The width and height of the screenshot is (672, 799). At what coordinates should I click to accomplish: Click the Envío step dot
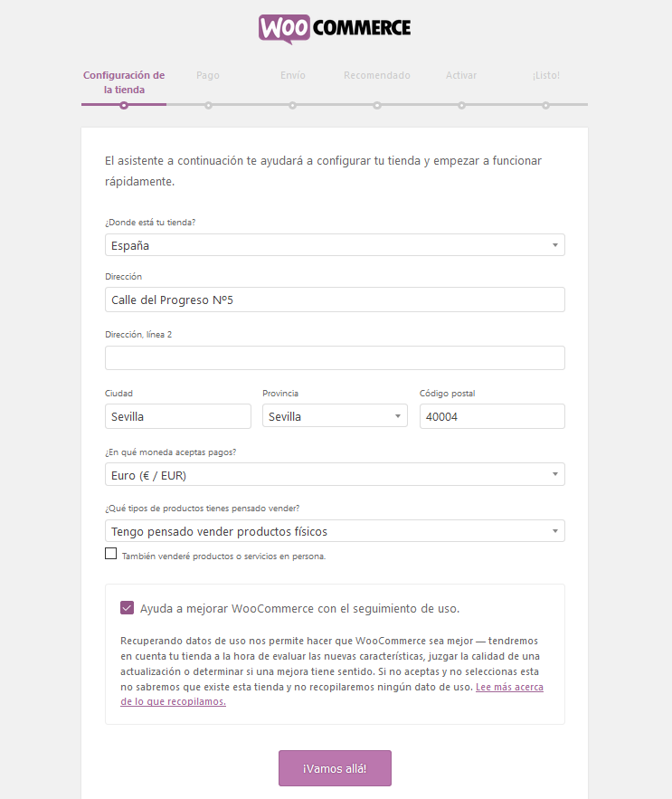coord(293,105)
